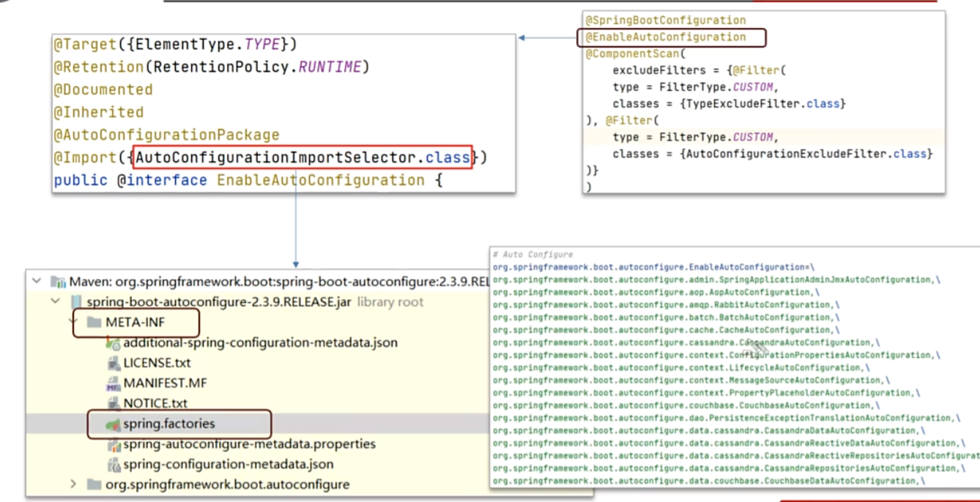Click the @Documented annotation
The width and height of the screenshot is (980, 502).
coord(103,90)
